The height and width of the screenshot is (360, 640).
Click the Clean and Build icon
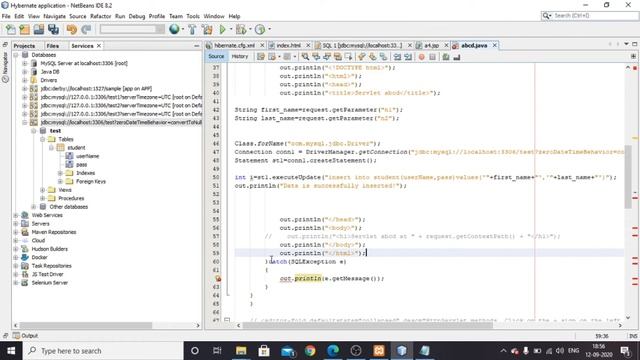[207, 29]
